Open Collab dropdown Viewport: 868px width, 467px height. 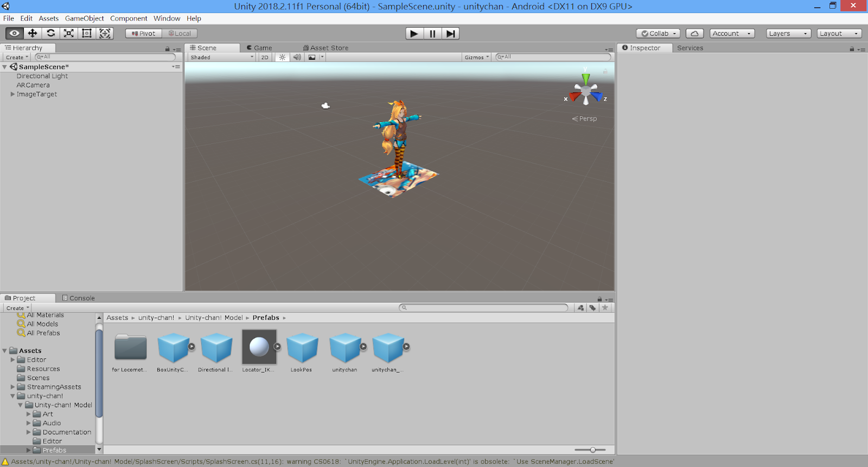tap(658, 33)
